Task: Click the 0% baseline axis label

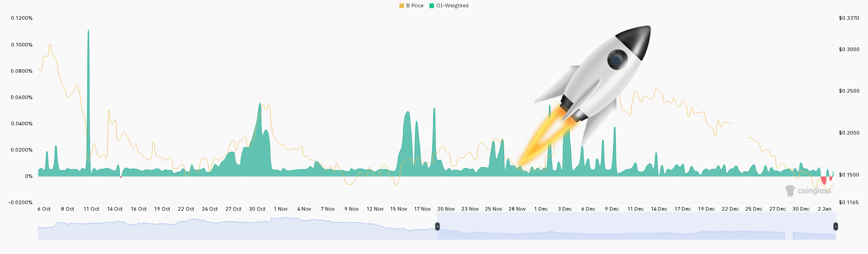Action: tap(29, 176)
